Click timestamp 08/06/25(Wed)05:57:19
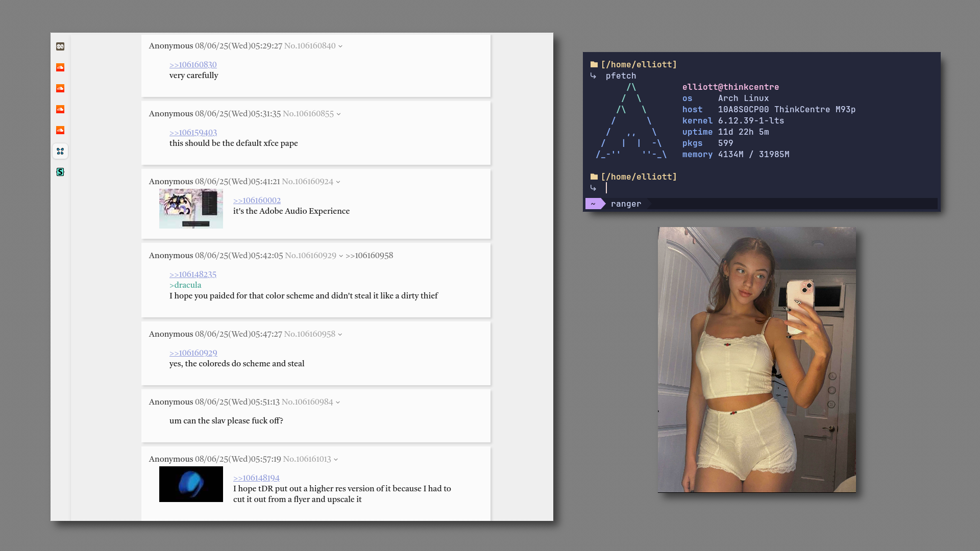This screenshot has width=980, height=551. pyautogui.click(x=238, y=459)
